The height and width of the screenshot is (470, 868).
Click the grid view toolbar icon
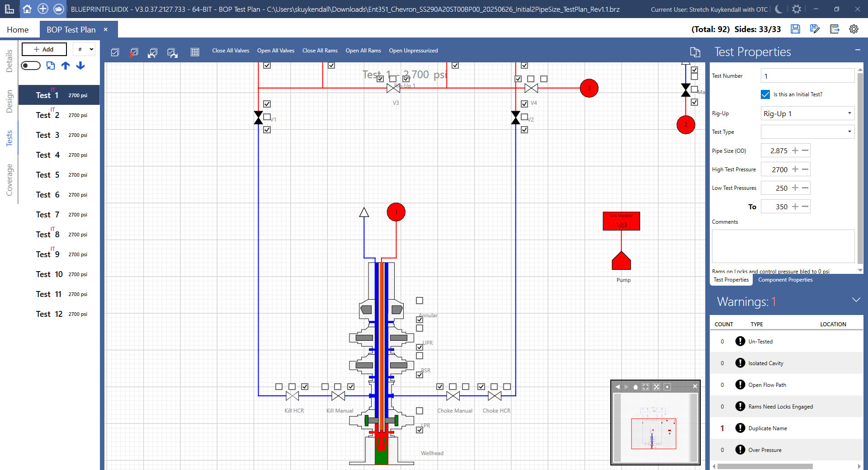pyautogui.click(x=195, y=52)
